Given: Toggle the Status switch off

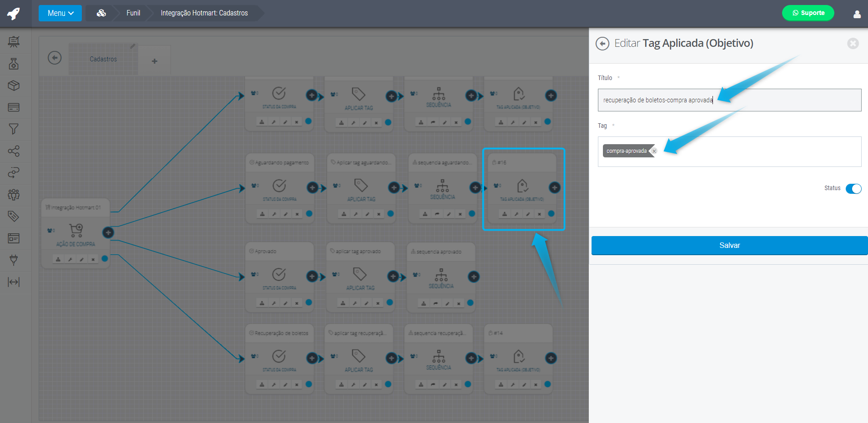Looking at the screenshot, I should (x=853, y=189).
